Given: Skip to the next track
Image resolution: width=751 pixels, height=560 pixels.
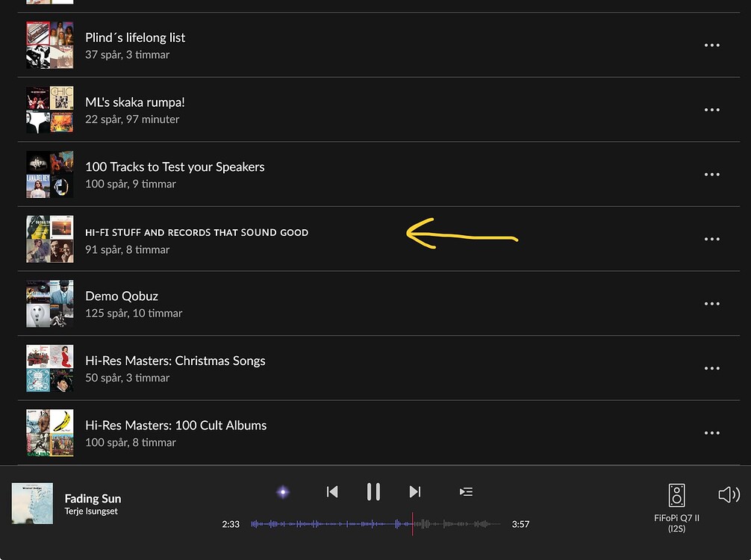Looking at the screenshot, I should pyautogui.click(x=415, y=491).
